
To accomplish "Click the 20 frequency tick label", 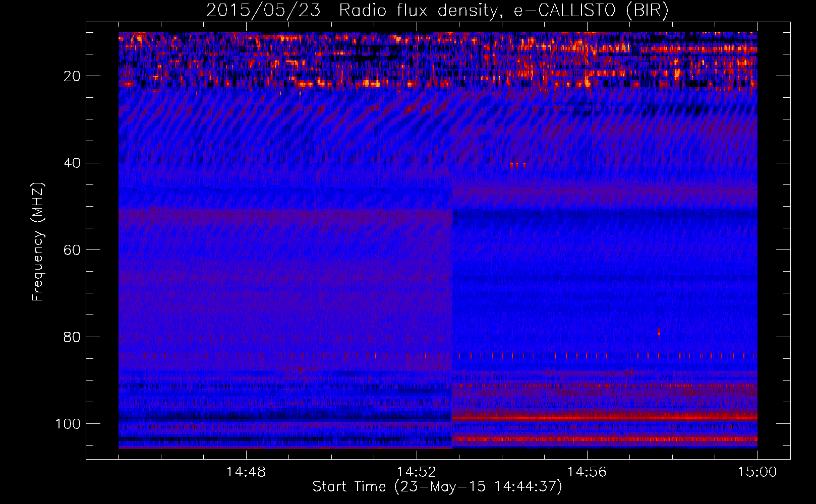I will click(x=73, y=76).
